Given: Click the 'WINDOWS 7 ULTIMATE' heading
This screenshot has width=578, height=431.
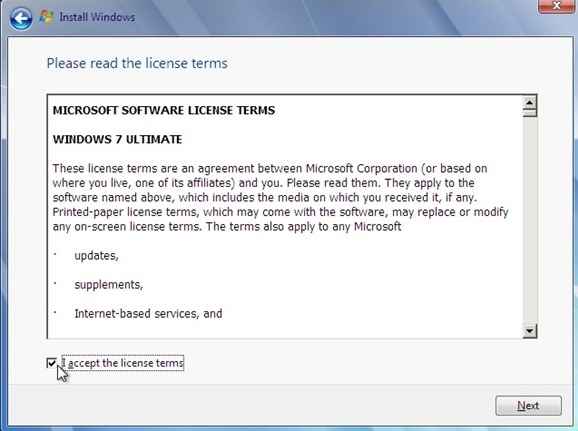Looking at the screenshot, I should click(118, 139).
